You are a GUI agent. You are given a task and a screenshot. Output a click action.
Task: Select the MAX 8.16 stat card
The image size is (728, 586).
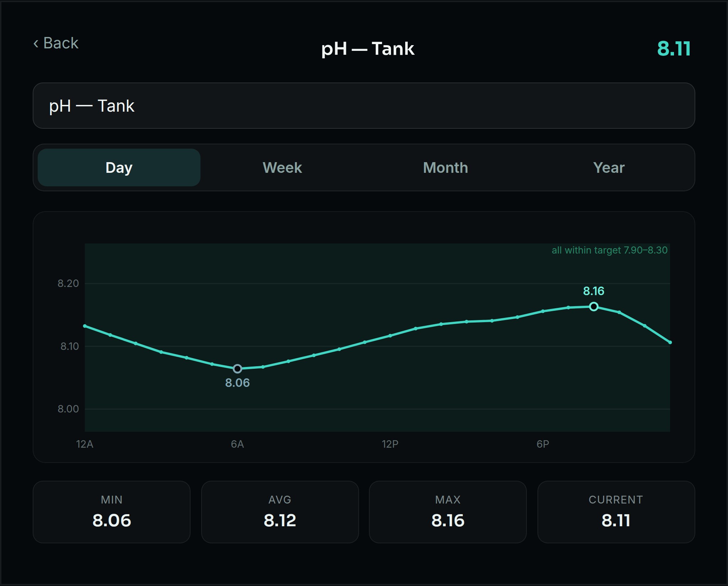click(448, 512)
